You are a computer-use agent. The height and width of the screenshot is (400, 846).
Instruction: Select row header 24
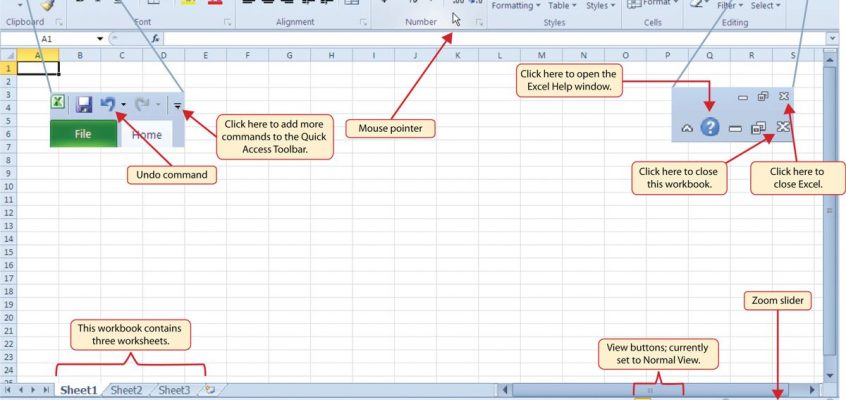(x=8, y=370)
